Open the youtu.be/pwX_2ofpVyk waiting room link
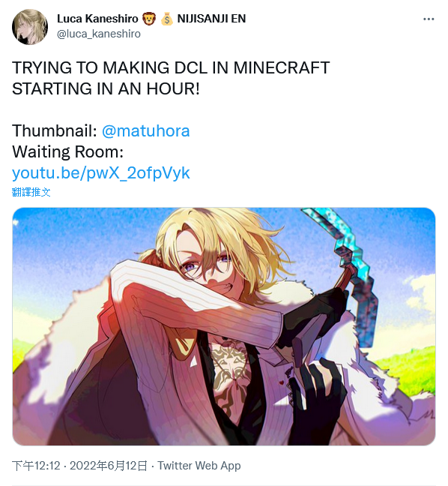Screen dimensions: 448x486 pos(101,173)
